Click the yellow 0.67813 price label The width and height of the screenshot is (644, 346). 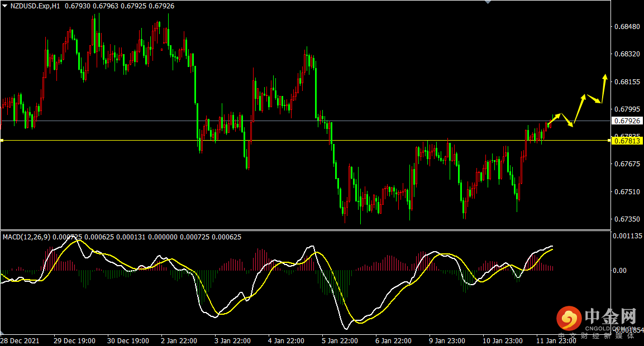[627, 141]
